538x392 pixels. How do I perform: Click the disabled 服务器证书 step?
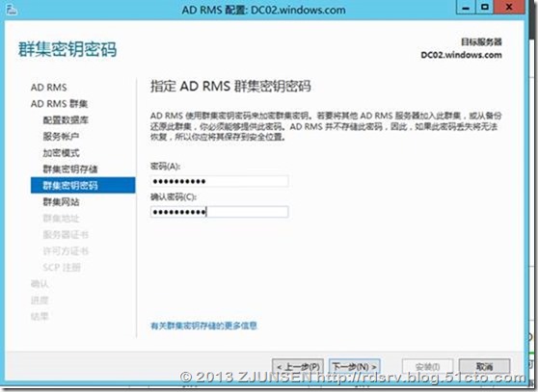(x=66, y=235)
